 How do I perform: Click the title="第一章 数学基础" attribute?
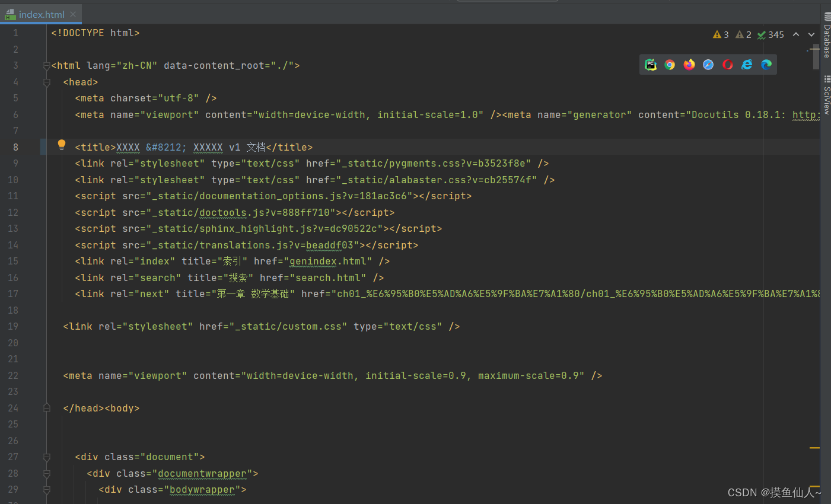tap(235, 294)
